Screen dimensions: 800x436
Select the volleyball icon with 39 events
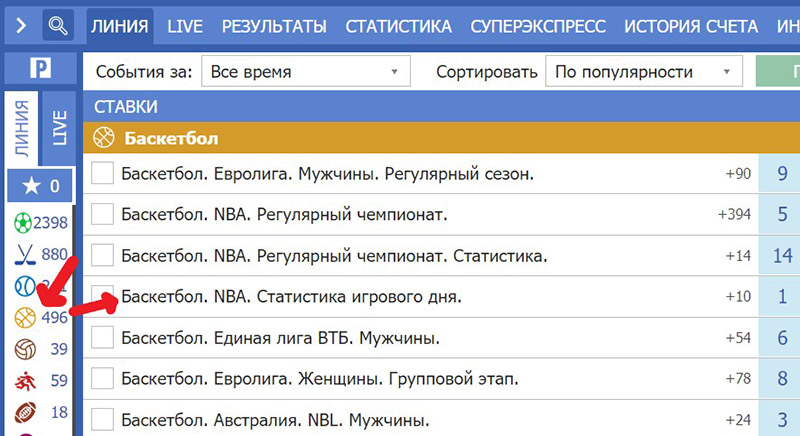pos(25,349)
